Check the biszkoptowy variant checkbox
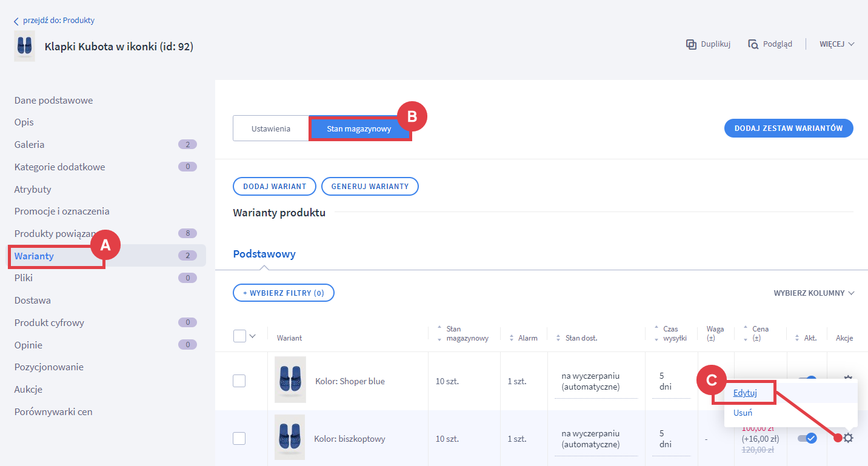868x466 pixels. click(239, 438)
